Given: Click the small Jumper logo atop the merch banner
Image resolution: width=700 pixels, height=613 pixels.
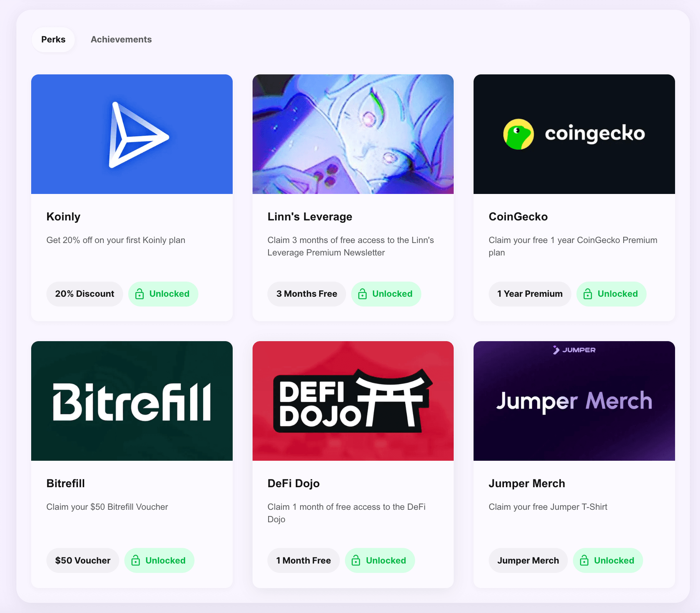Looking at the screenshot, I should 574,350.
